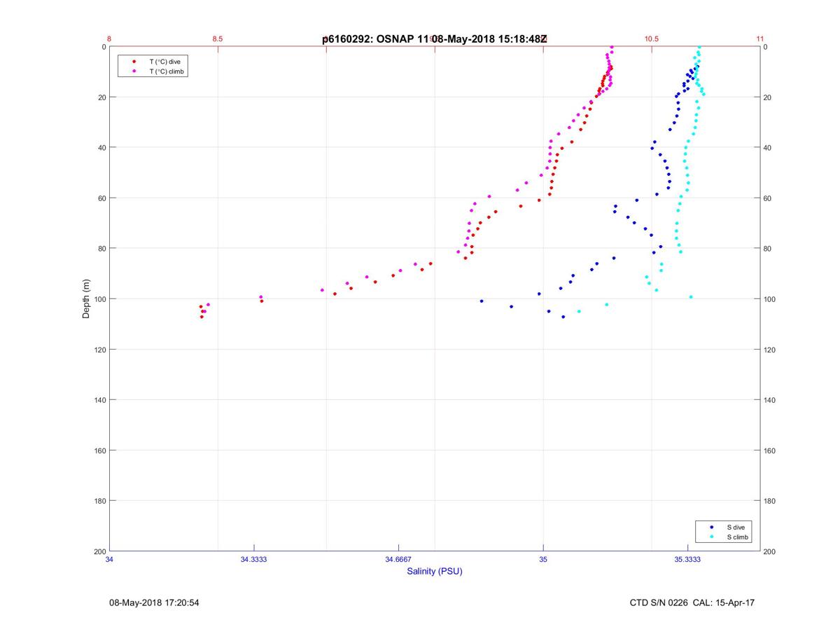Image resolution: width=840 pixels, height=620 pixels.
Task: Click the '80' tick on the left depth axis
Action: (x=101, y=249)
